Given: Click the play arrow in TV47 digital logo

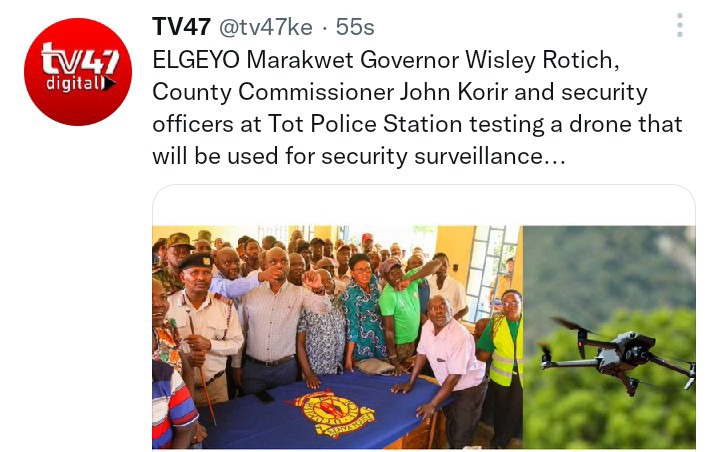Looking at the screenshot, I should pyautogui.click(x=110, y=83).
